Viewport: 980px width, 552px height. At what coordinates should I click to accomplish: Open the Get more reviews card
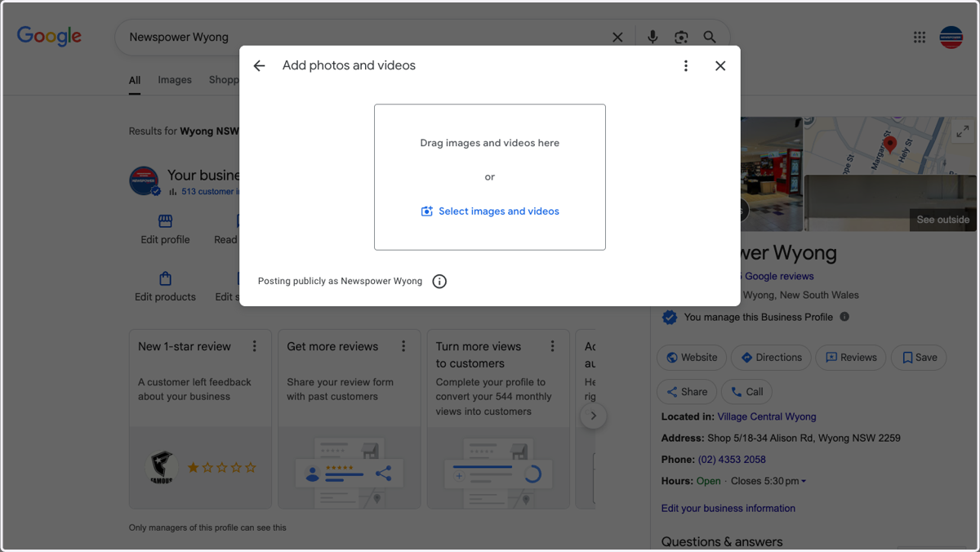click(x=350, y=419)
